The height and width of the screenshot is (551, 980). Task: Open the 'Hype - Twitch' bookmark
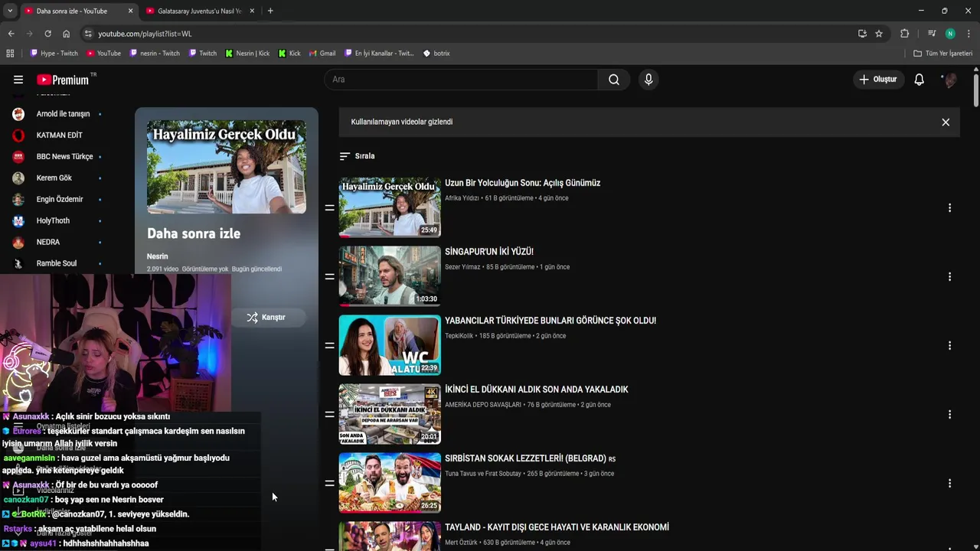coord(54,54)
